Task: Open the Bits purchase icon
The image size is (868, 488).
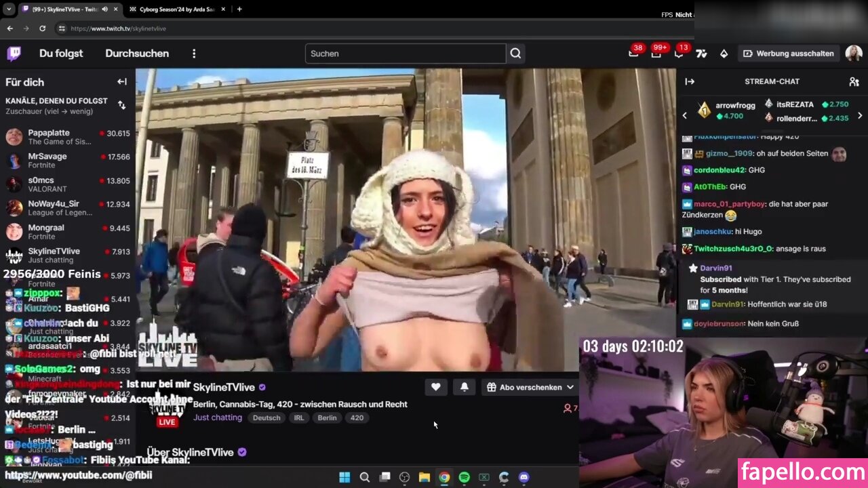Action: [724, 54]
